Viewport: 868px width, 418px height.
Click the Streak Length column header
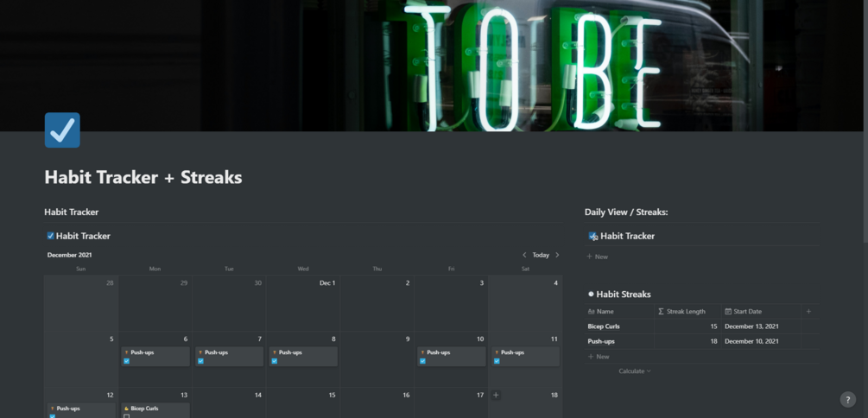[x=687, y=312]
